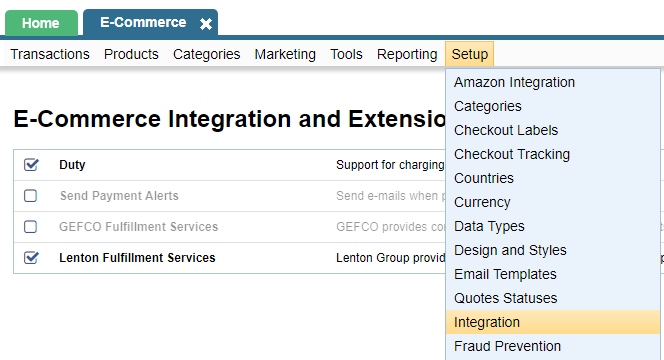
Task: Enable GEFCO Fulfillment Services checkbox
Action: coord(30,227)
